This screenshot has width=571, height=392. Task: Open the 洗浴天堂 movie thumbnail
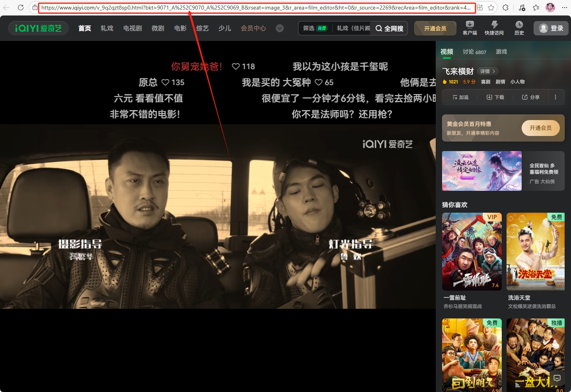[535, 251]
